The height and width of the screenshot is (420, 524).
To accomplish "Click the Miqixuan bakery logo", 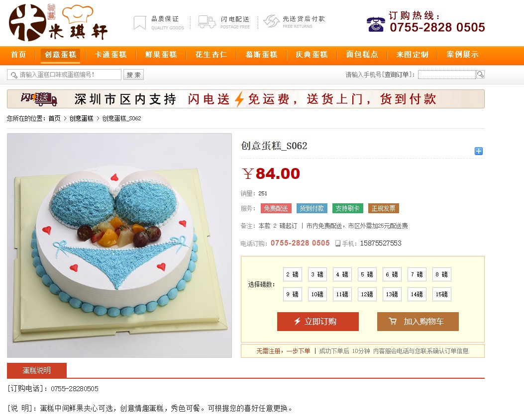I will 58,22.
